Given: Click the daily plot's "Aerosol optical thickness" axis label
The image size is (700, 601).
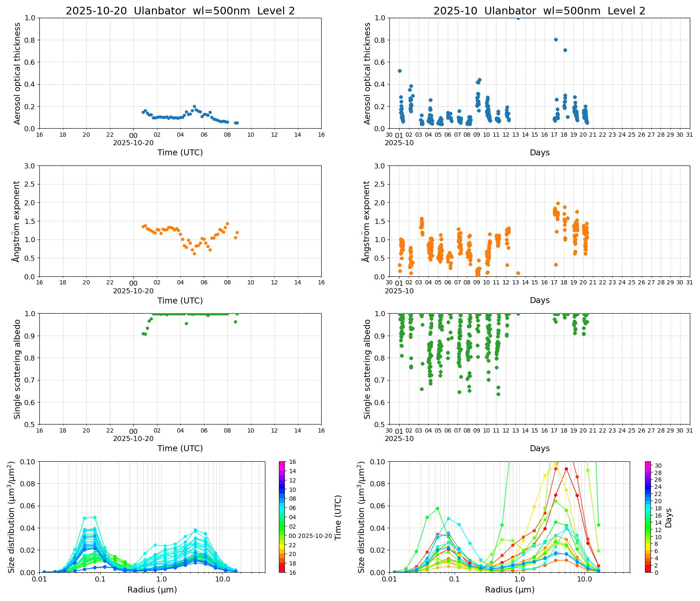Looking at the screenshot, I should tap(17, 73).
